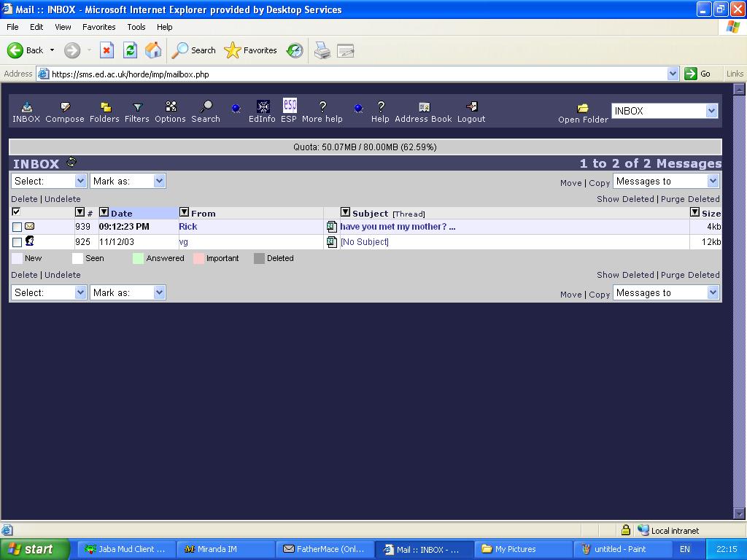Click the Windows start button
Viewport: 747px width, 560px height.
pos(34,549)
